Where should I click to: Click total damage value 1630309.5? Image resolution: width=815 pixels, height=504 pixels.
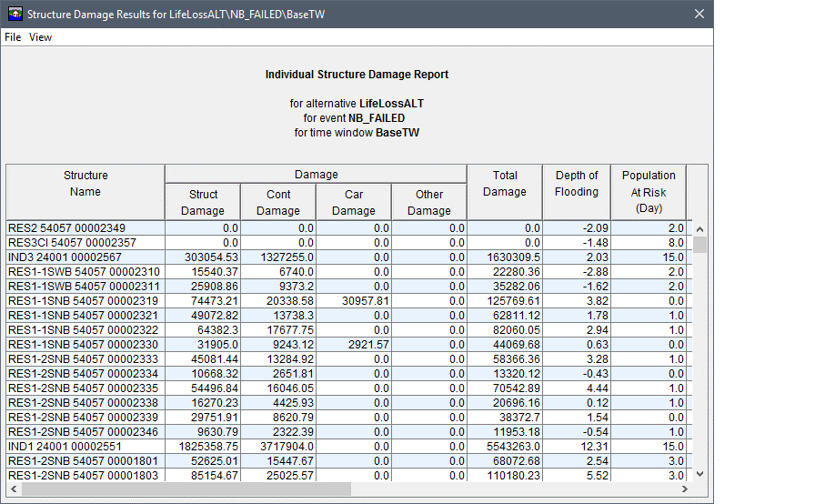(514, 257)
